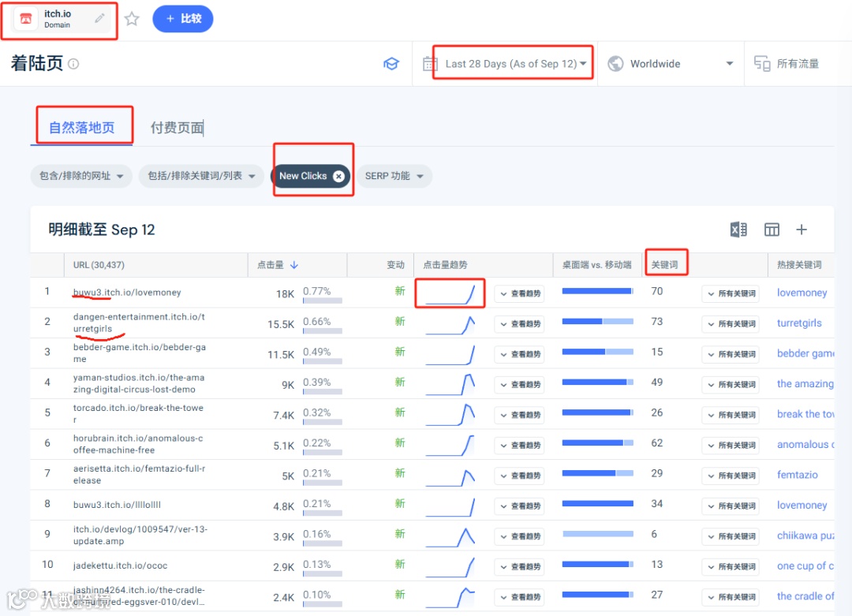
Task: Click the blue 比较 compare button
Action: click(182, 19)
